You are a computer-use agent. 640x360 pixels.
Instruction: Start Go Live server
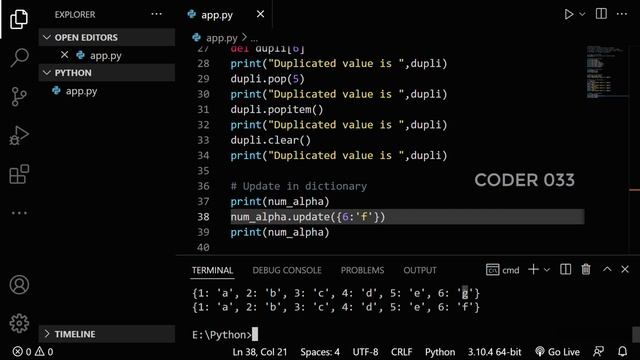pos(557,352)
